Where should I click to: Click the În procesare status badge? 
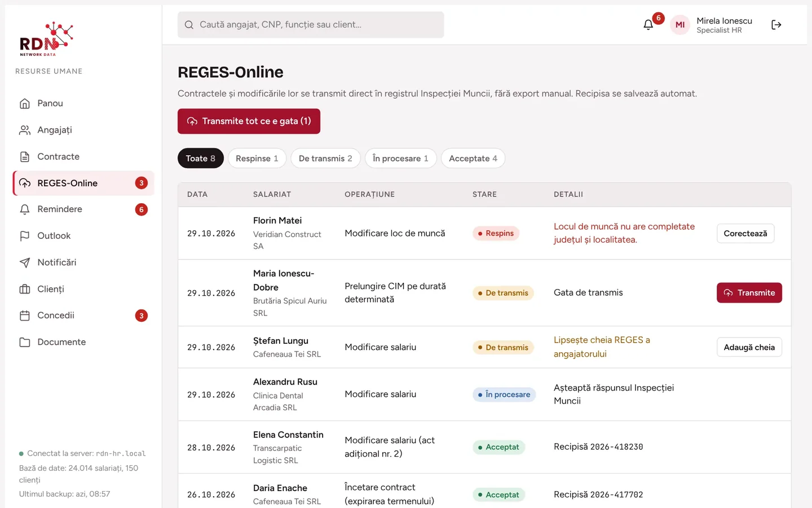point(504,395)
